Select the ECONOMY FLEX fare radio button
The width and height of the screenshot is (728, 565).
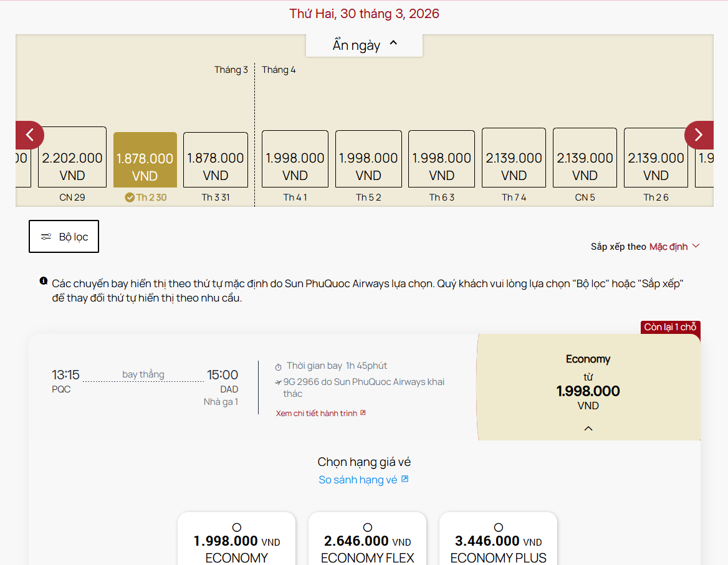click(x=368, y=528)
